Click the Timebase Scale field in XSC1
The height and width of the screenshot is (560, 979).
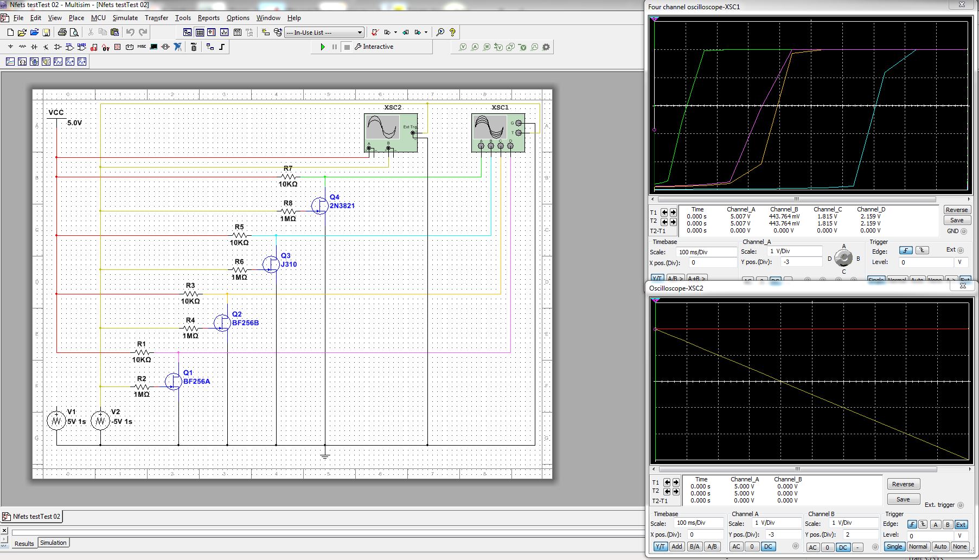pos(706,252)
